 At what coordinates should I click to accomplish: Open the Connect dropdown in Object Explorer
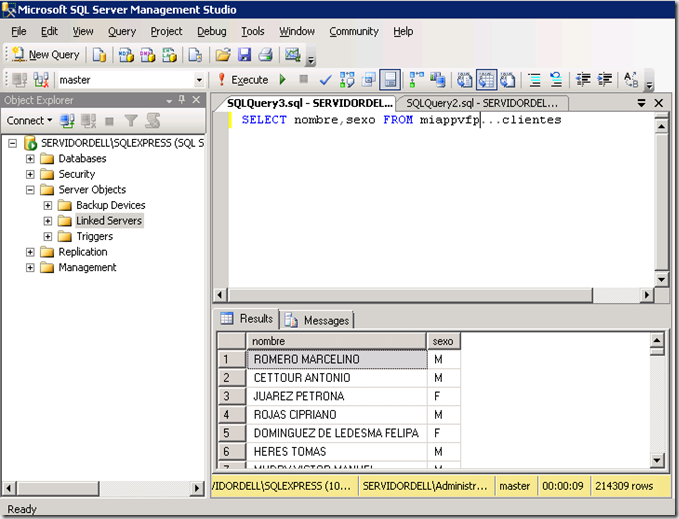29,121
